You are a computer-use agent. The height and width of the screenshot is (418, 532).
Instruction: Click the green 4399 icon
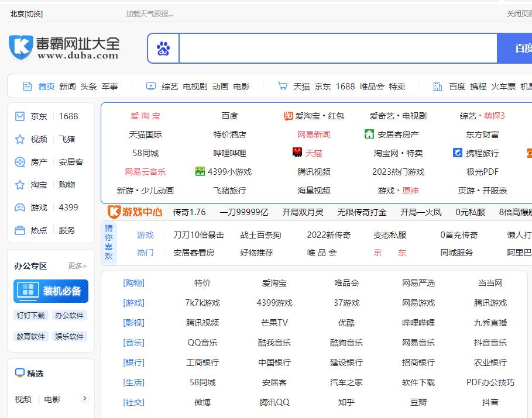[x=200, y=171]
